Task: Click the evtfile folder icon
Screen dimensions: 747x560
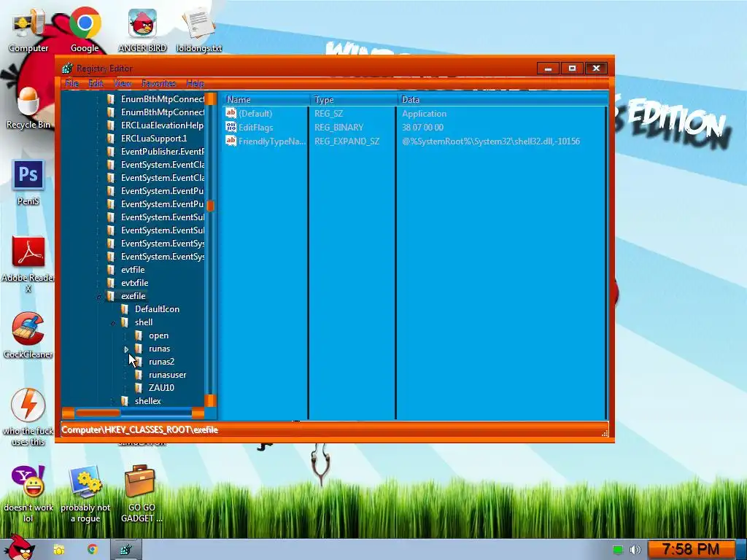Action: [x=111, y=270]
